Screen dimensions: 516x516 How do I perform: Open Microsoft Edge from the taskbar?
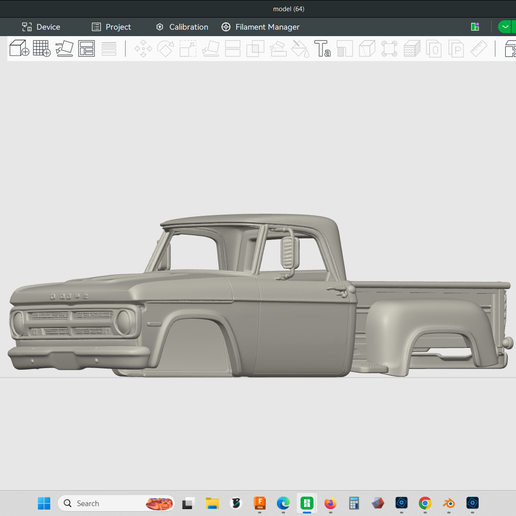pos(283,503)
